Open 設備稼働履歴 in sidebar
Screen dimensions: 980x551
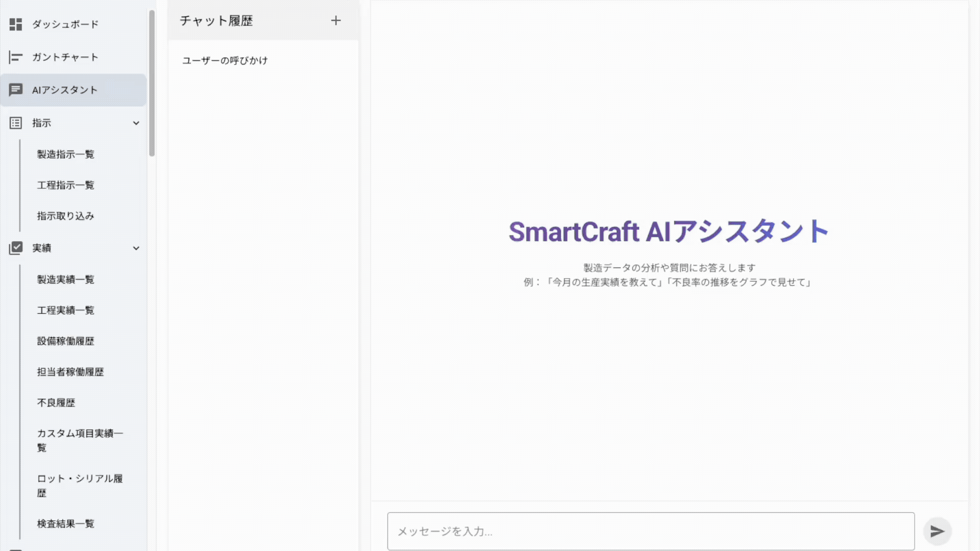[x=65, y=341]
